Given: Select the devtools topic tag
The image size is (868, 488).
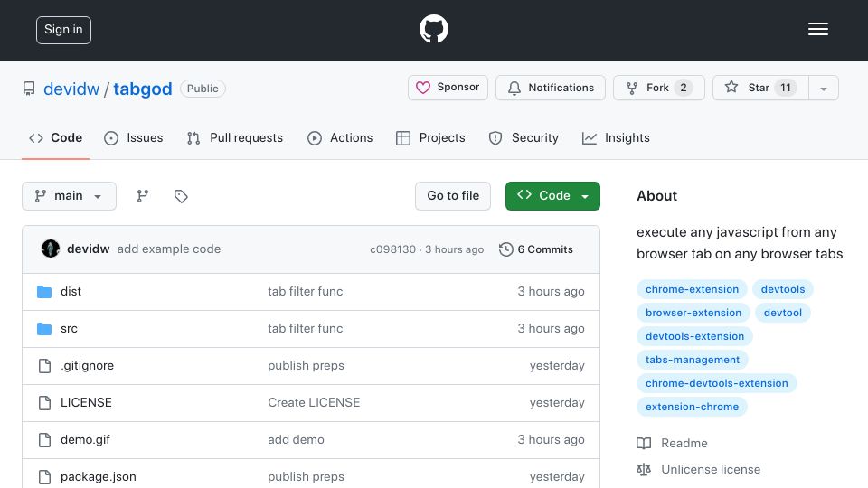Looking at the screenshot, I should [x=783, y=289].
